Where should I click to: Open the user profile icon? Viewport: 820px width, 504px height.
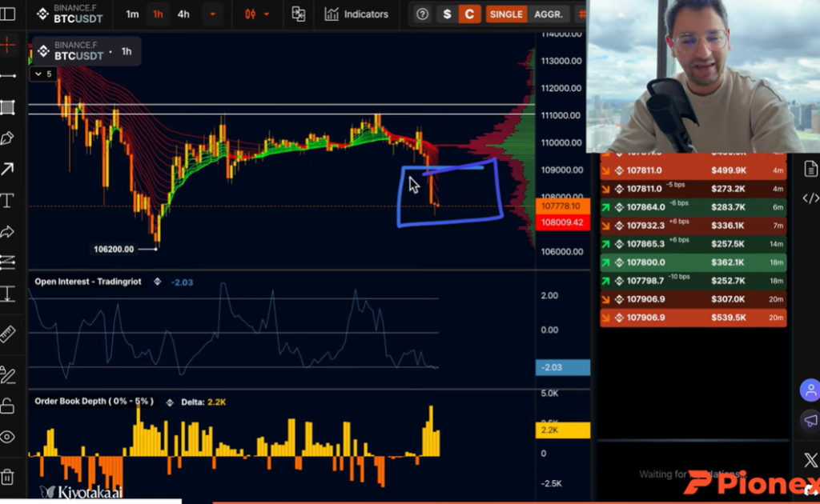810,390
